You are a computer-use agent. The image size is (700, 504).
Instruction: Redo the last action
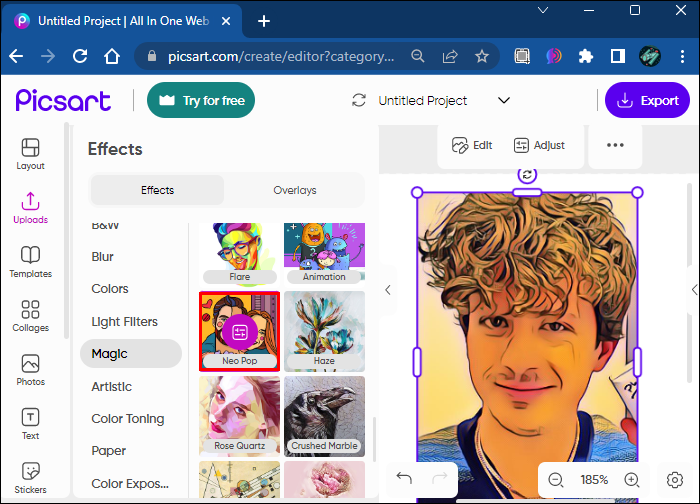(x=440, y=478)
